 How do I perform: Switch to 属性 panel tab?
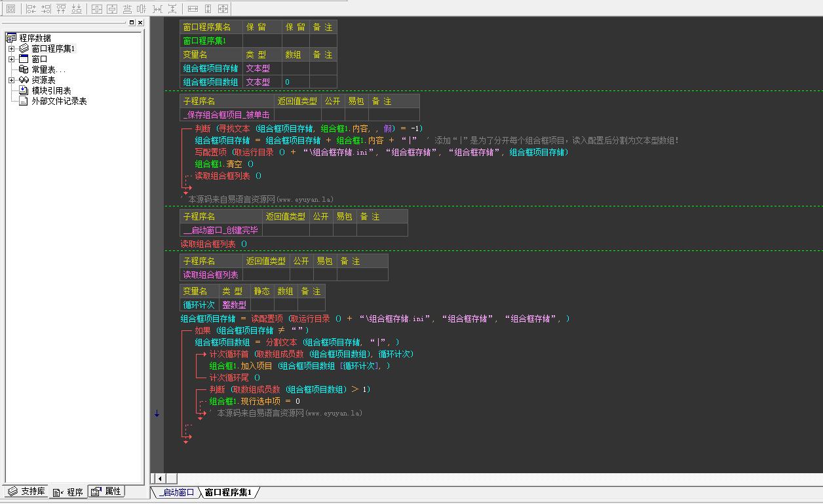point(106,492)
